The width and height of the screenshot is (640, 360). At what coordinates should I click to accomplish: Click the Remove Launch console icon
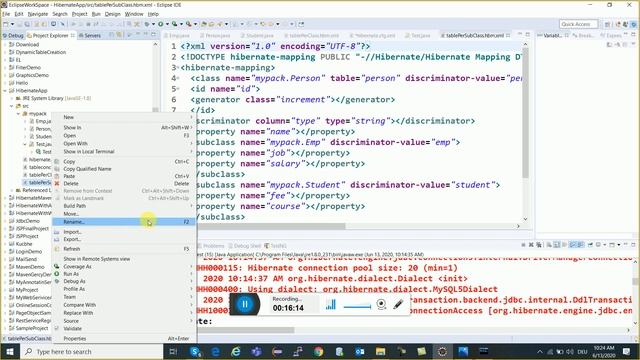[x=531, y=245]
